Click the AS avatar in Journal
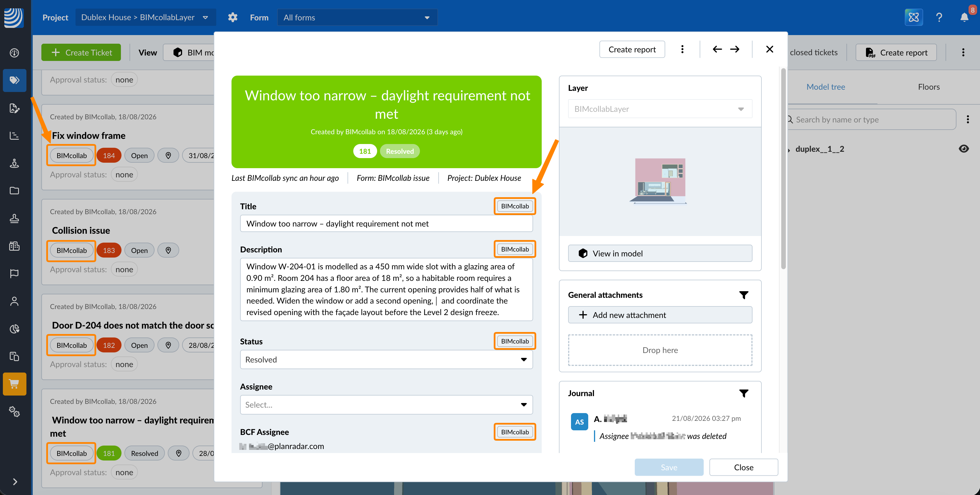 click(x=579, y=422)
